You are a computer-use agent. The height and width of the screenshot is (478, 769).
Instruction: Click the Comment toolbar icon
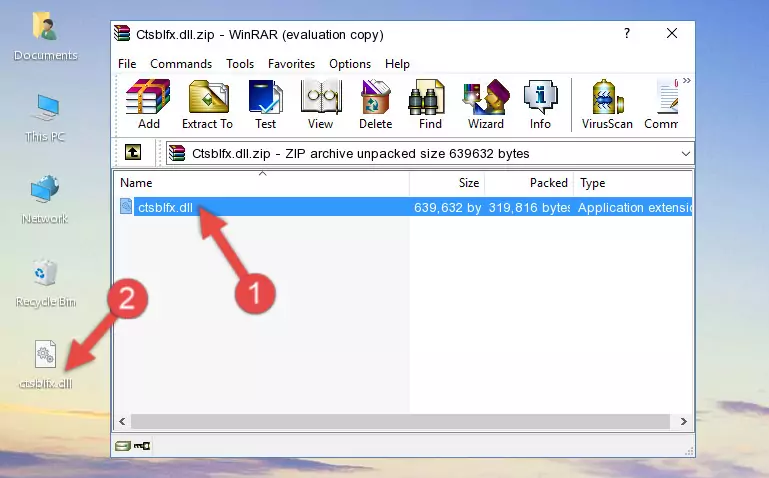[662, 104]
